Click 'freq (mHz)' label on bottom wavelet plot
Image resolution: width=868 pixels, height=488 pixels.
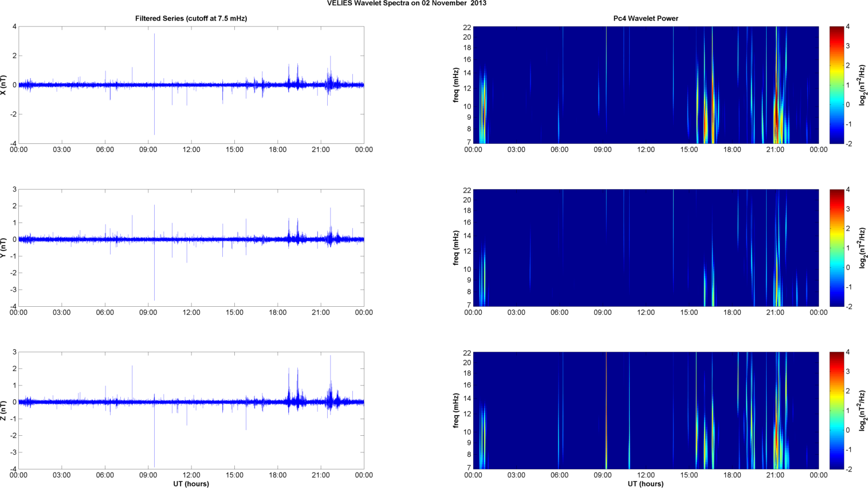[x=456, y=411]
